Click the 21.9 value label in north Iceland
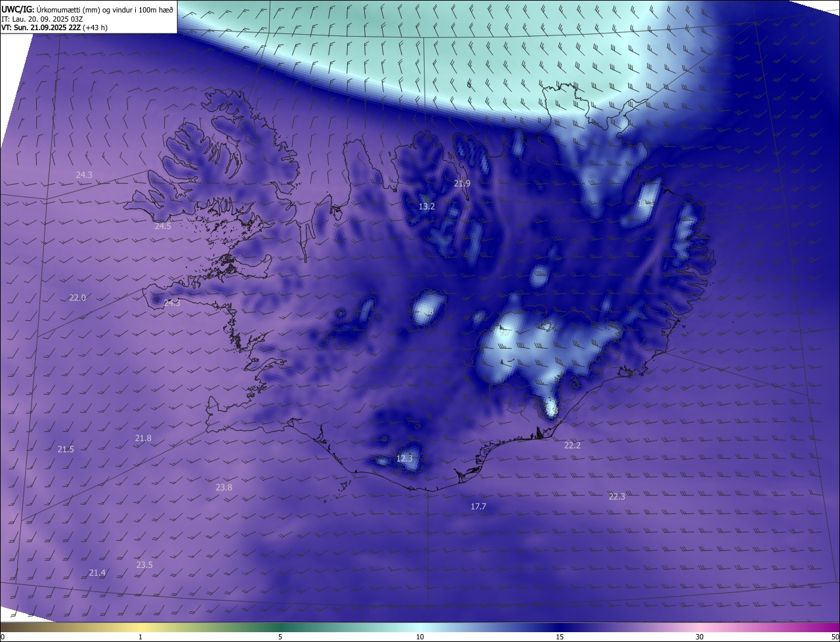The height and width of the screenshot is (642, 840). pos(462,183)
